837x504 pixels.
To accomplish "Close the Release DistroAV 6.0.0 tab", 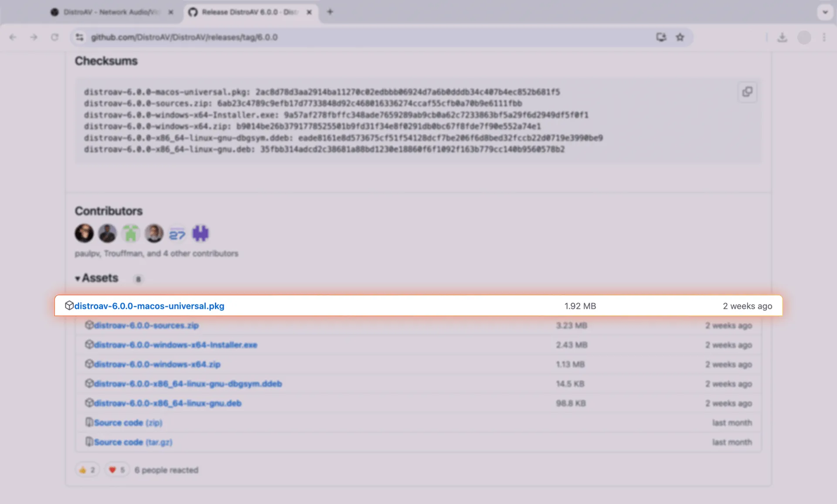I will point(309,12).
